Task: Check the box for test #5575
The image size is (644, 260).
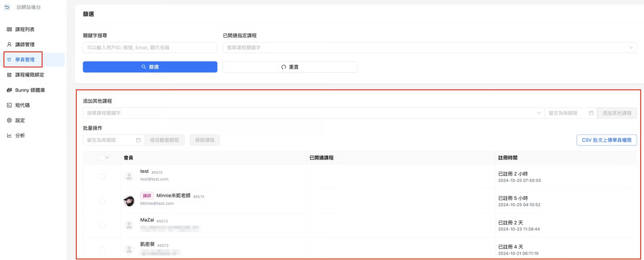Action: 102,177
